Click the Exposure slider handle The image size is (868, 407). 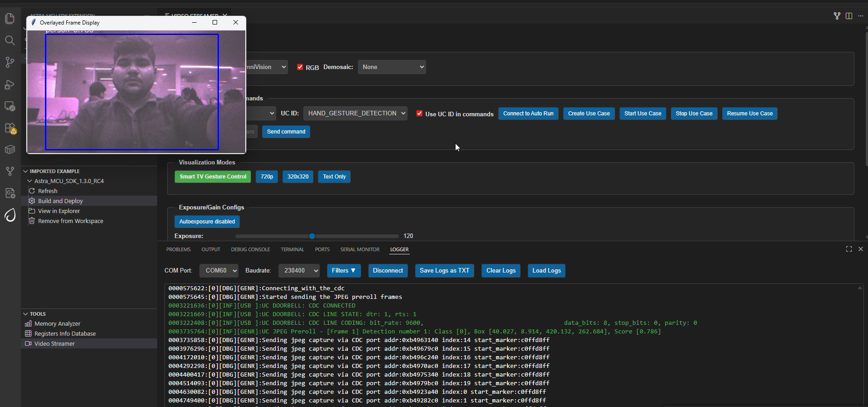pos(312,236)
